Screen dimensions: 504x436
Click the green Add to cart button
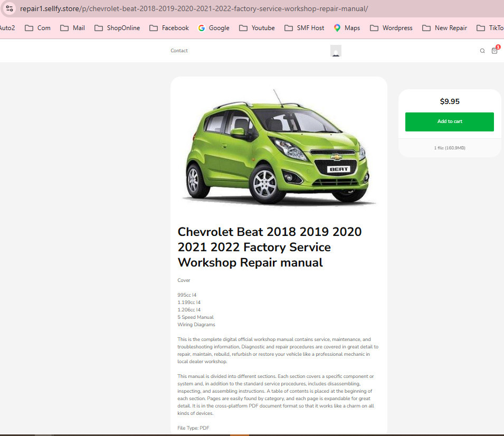pyautogui.click(x=449, y=121)
